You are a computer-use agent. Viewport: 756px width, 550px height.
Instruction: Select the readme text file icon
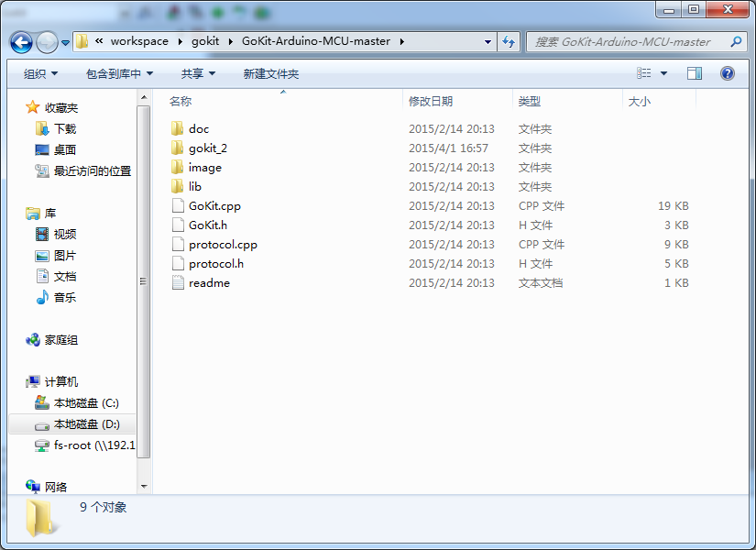point(178,282)
